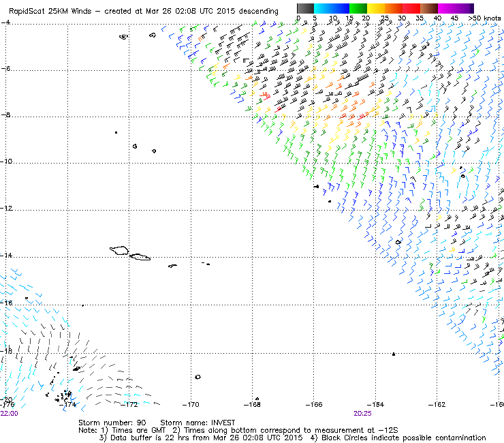Click the "-168" longitude axis label
Screen dimensions: 504x443
click(252, 405)
